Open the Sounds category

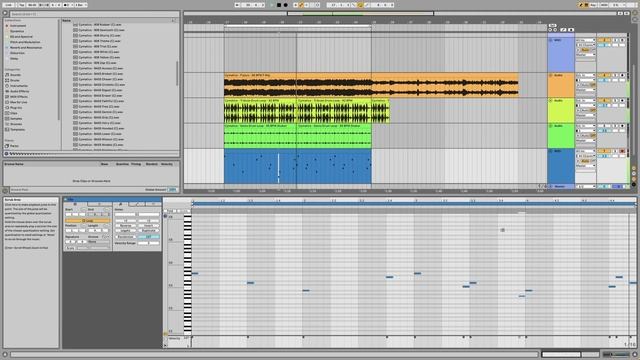point(15,75)
